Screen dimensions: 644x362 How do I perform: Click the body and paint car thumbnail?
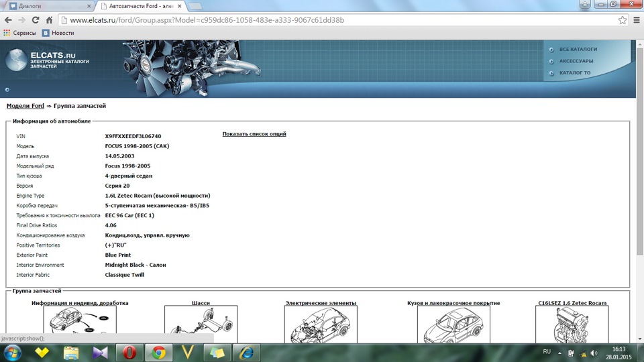453,324
